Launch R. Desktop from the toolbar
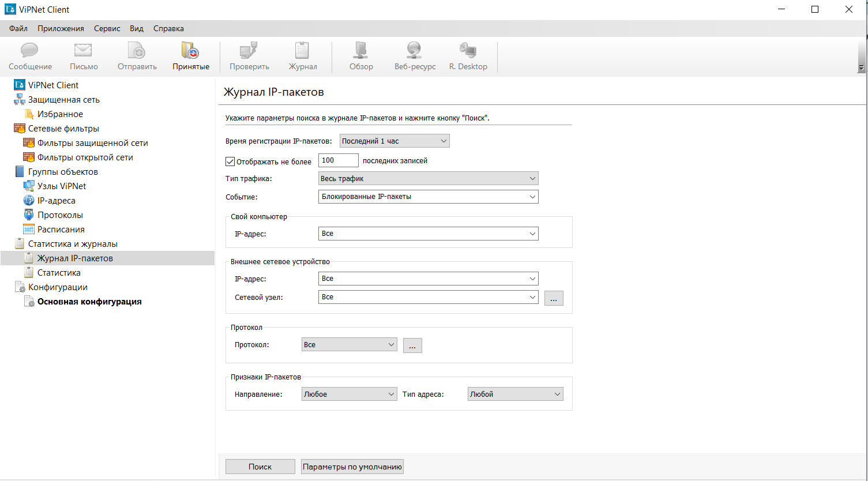868x481 pixels. pos(468,52)
